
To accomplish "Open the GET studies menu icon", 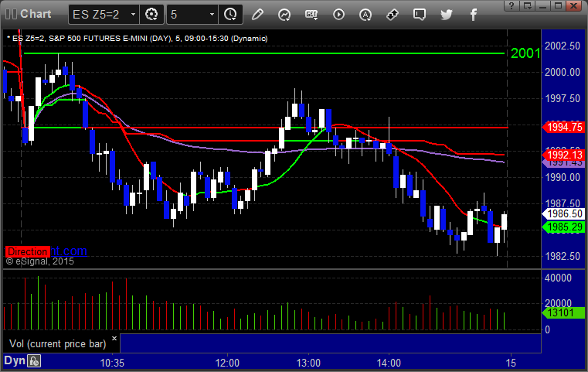I will (x=311, y=14).
